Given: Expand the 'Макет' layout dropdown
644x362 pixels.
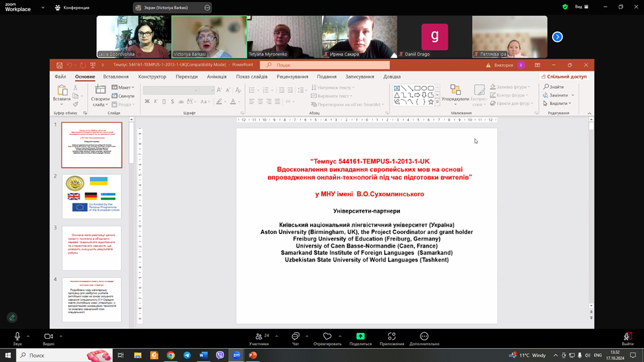Looking at the screenshot, I should 123,87.
